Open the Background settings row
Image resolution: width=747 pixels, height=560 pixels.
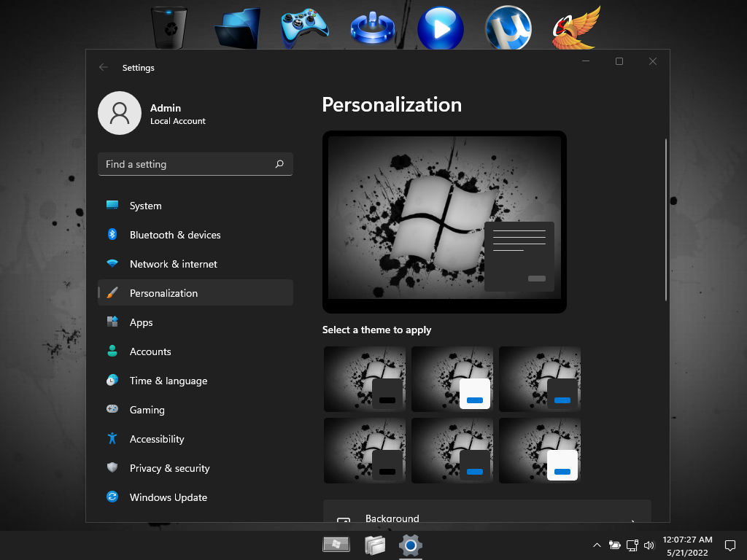click(487, 511)
